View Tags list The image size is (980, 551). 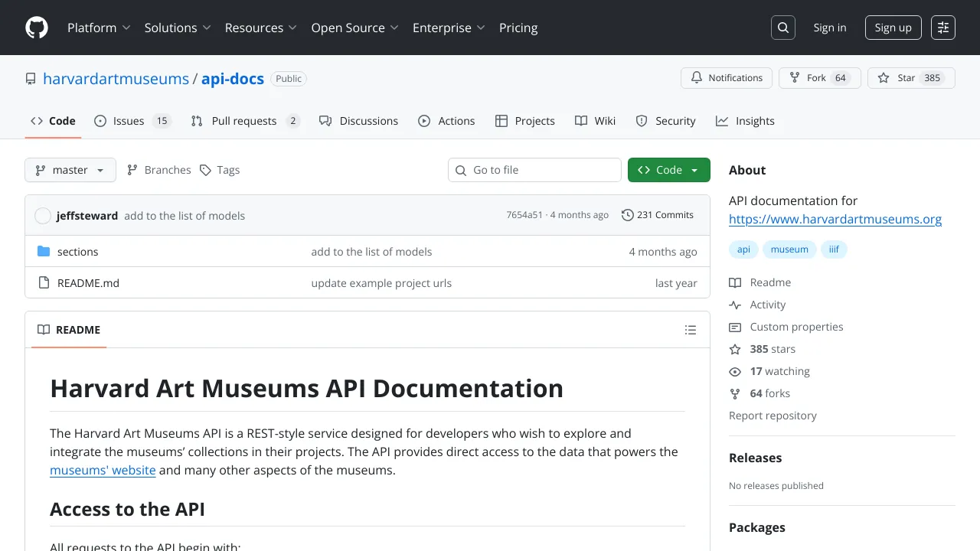(x=220, y=170)
